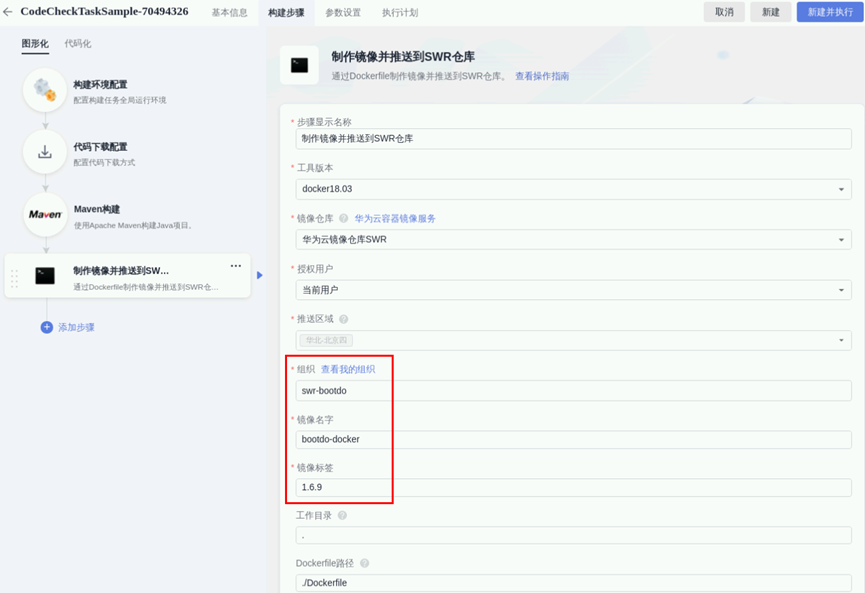The width and height of the screenshot is (865, 593).
Task: Click the large terminal icon in the header
Action: [299, 66]
